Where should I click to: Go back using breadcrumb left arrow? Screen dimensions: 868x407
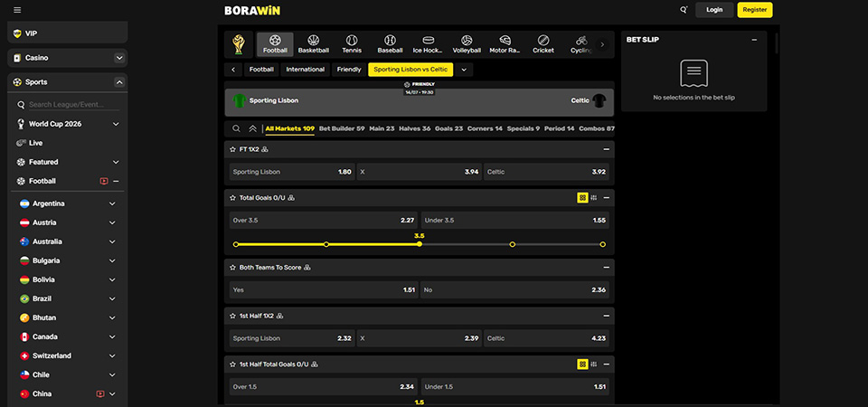tap(233, 70)
